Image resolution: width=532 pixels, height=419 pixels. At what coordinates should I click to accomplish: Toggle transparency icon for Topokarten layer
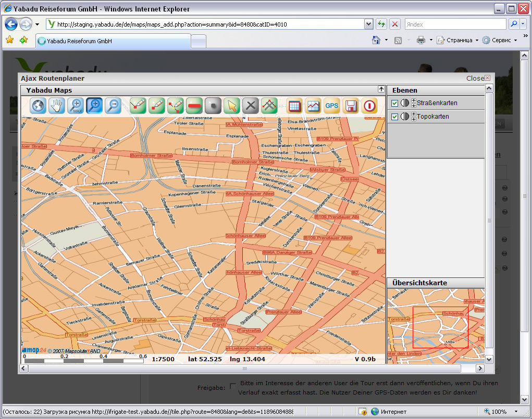point(405,116)
